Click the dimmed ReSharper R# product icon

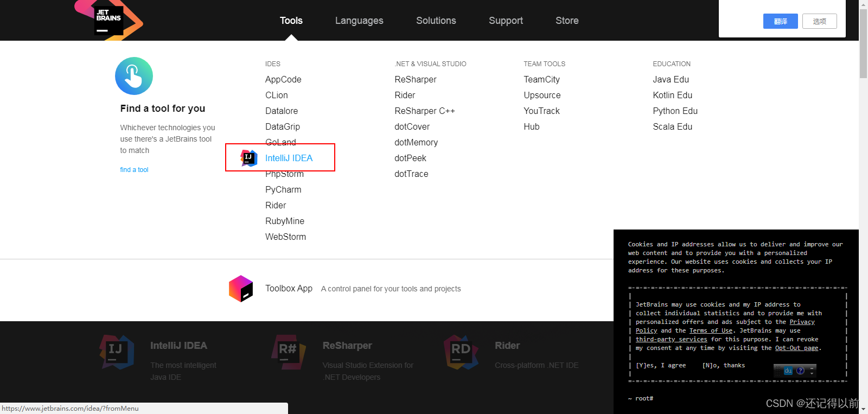[289, 352]
